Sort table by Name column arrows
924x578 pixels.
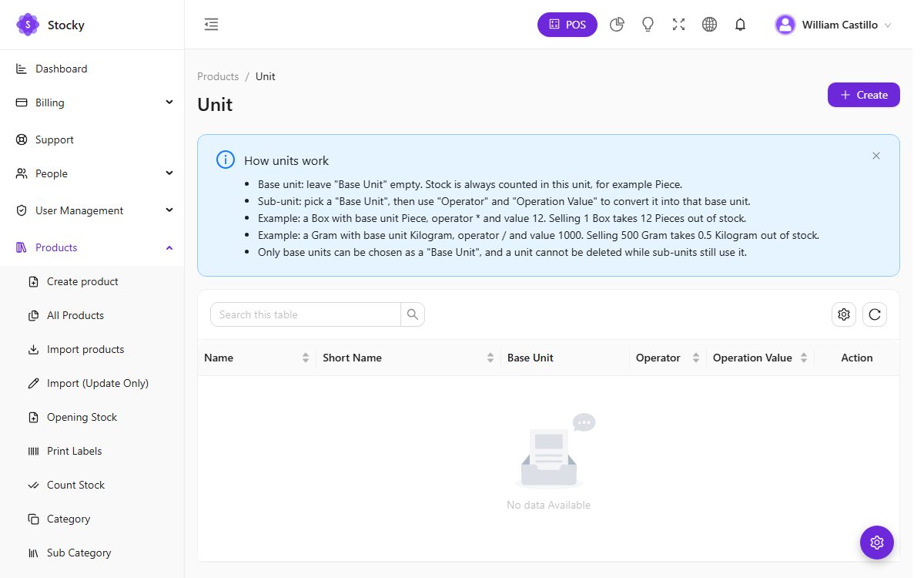tap(306, 358)
